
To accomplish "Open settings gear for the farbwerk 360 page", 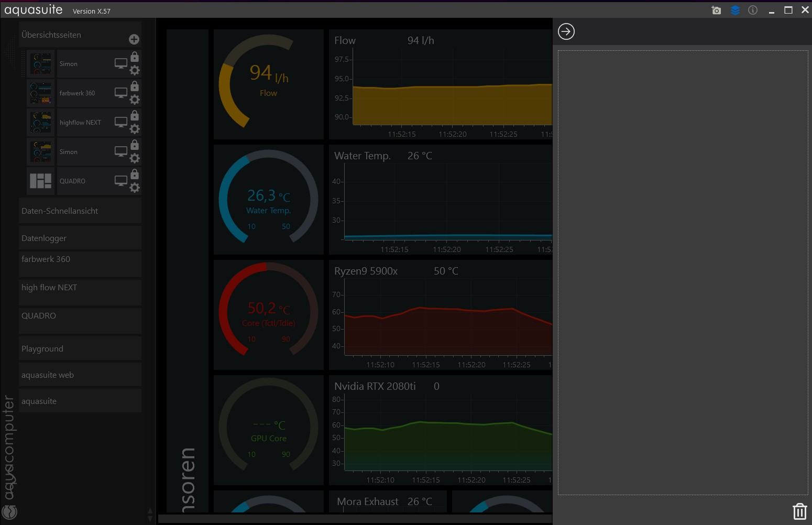I will [x=135, y=100].
